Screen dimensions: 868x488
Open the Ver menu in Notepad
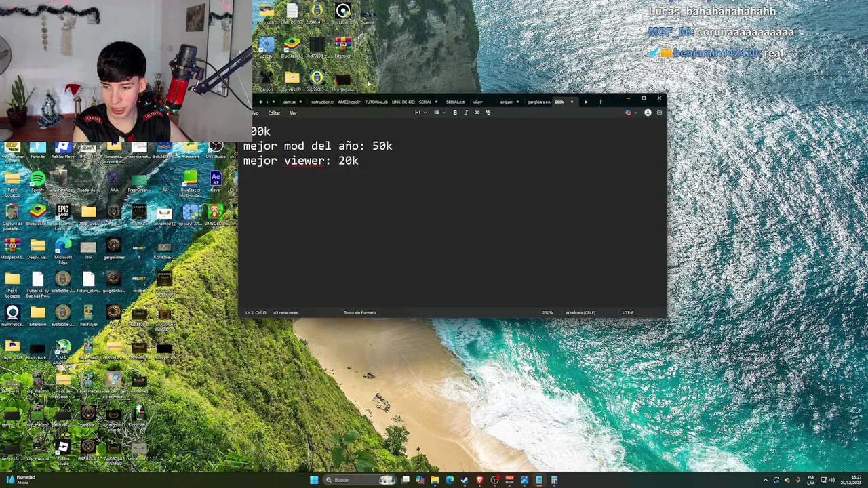(x=293, y=113)
